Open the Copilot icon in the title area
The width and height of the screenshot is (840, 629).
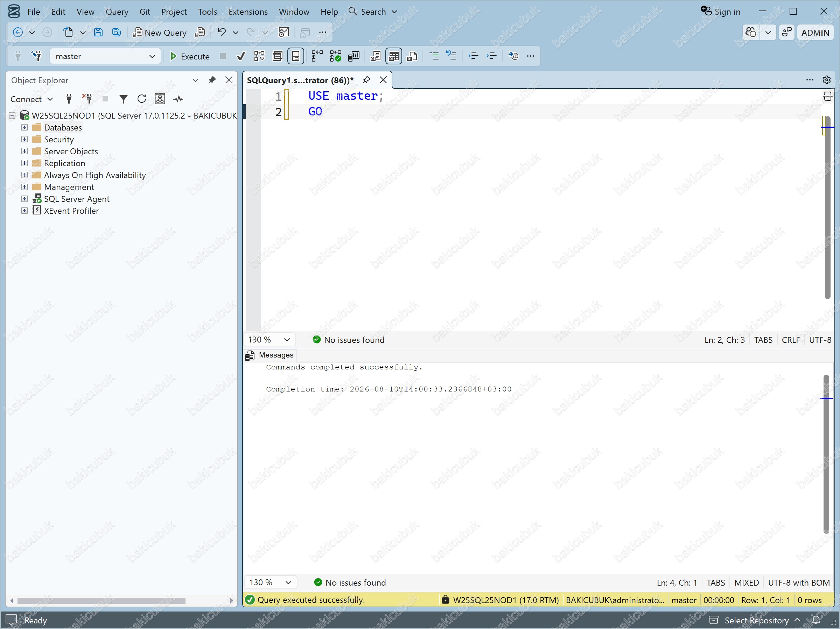coord(750,33)
